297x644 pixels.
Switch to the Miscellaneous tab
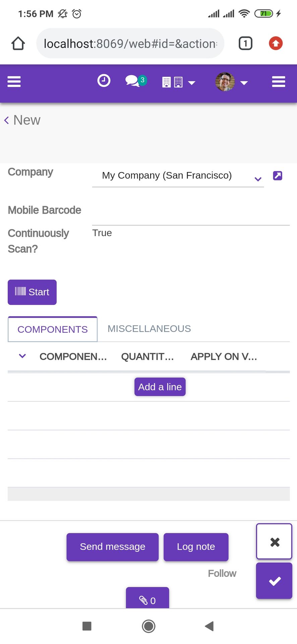point(149,329)
